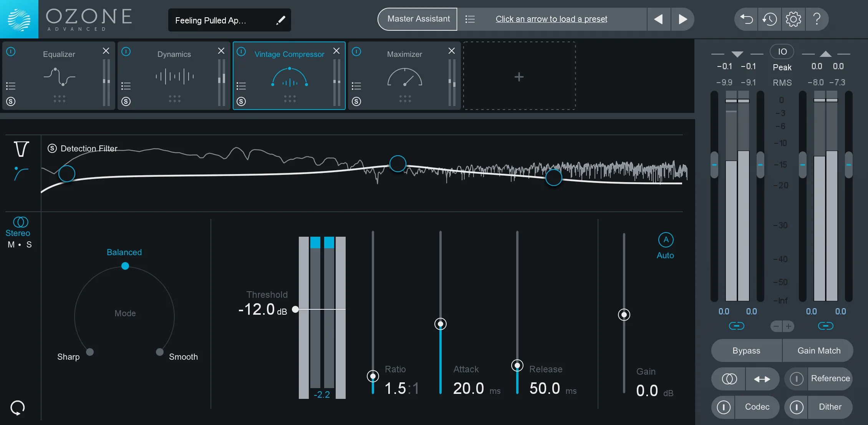
Task: Remove the Maximizer module
Action: 452,51
